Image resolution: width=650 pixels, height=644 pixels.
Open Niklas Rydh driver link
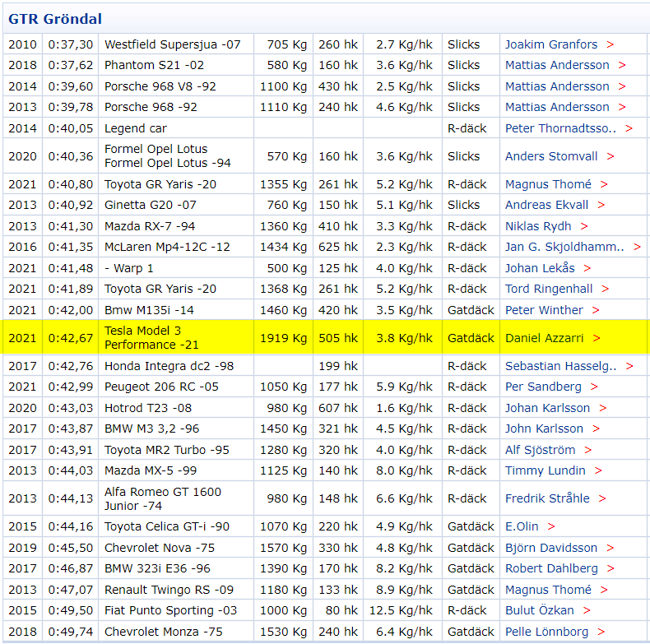pos(538,226)
